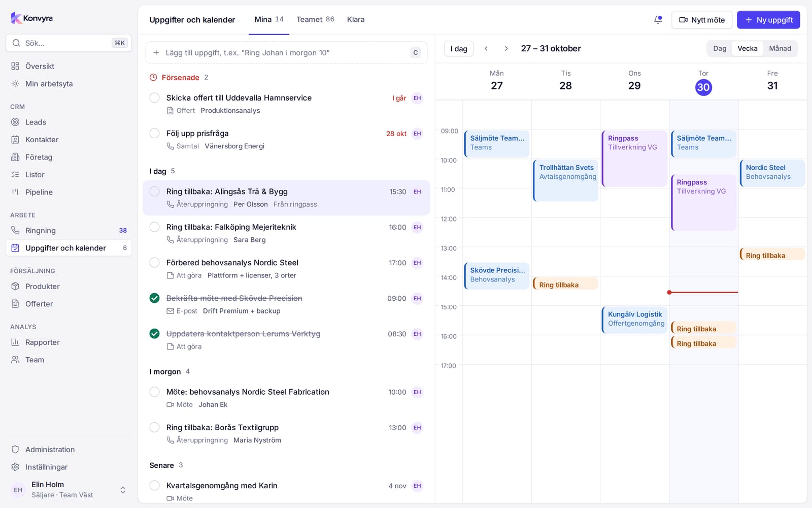Viewport: 812px width, 508px height.
Task: Open Översikt from the sidebar
Action: click(x=69, y=66)
